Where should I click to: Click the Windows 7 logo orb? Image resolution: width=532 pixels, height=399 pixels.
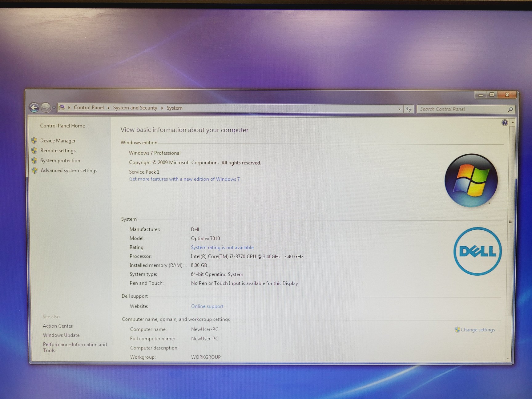tap(471, 180)
